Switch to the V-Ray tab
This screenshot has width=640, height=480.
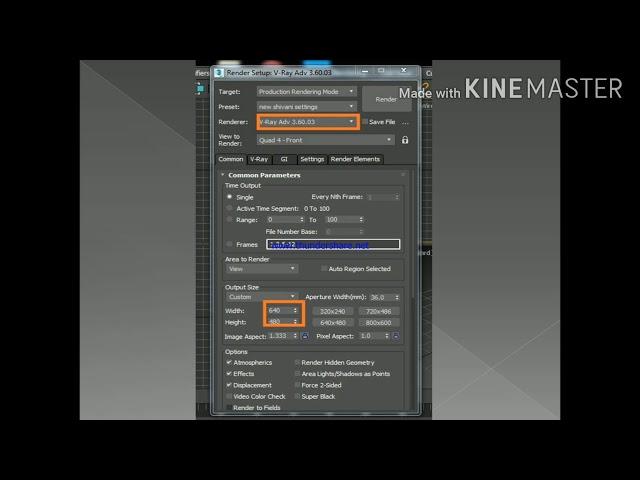(259, 159)
